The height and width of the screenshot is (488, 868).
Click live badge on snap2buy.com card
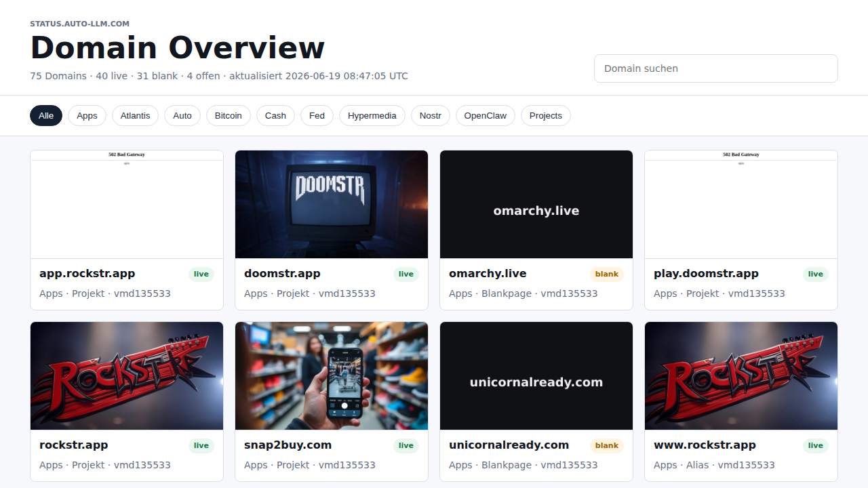pyautogui.click(x=406, y=446)
